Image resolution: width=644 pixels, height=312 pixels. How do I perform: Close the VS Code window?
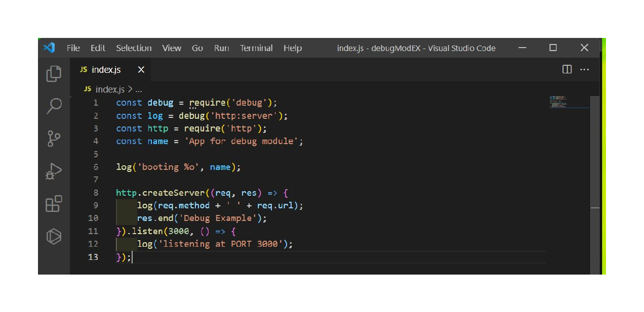pos(584,48)
